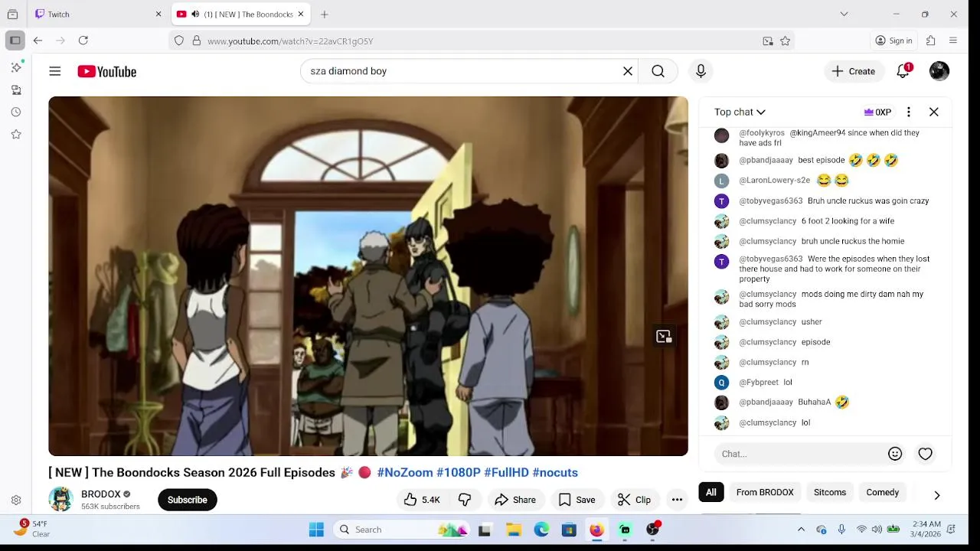Select the All filter chip
This screenshot has height=551, width=980.
pyautogui.click(x=711, y=492)
